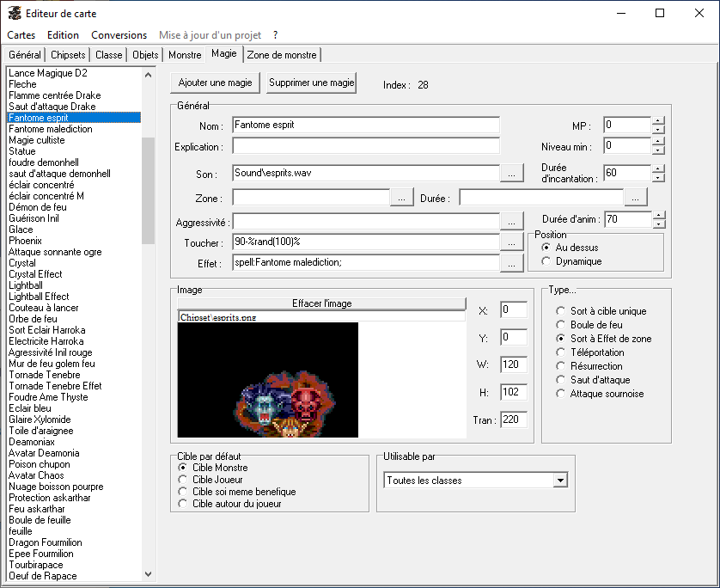Select Phoenix in the spell list
This screenshot has height=588, width=720.
tap(25, 241)
